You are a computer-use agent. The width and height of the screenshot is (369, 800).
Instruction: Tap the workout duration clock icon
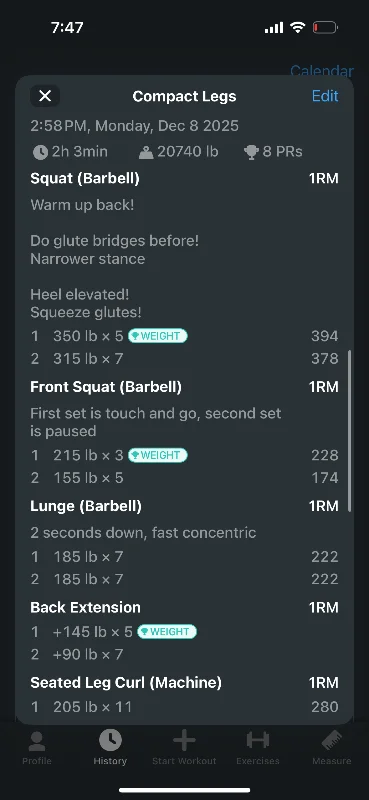tap(40, 152)
